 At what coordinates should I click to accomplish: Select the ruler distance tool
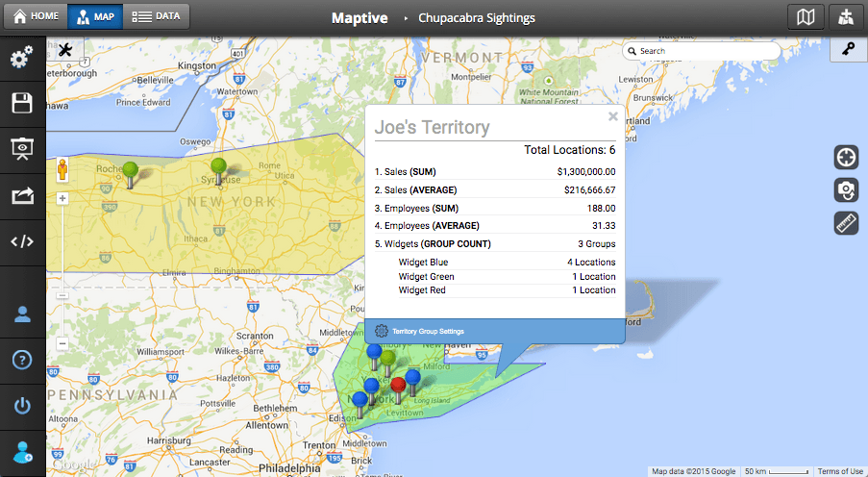coord(846,223)
